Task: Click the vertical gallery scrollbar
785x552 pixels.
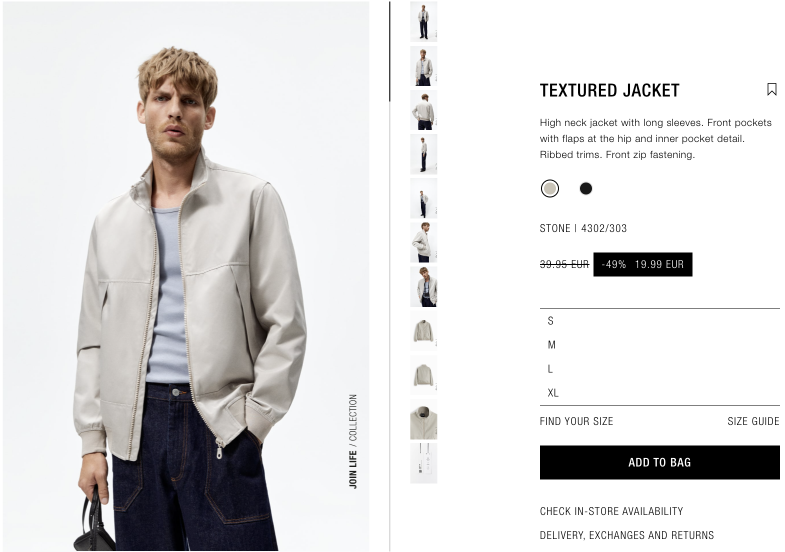Action: pos(389,52)
